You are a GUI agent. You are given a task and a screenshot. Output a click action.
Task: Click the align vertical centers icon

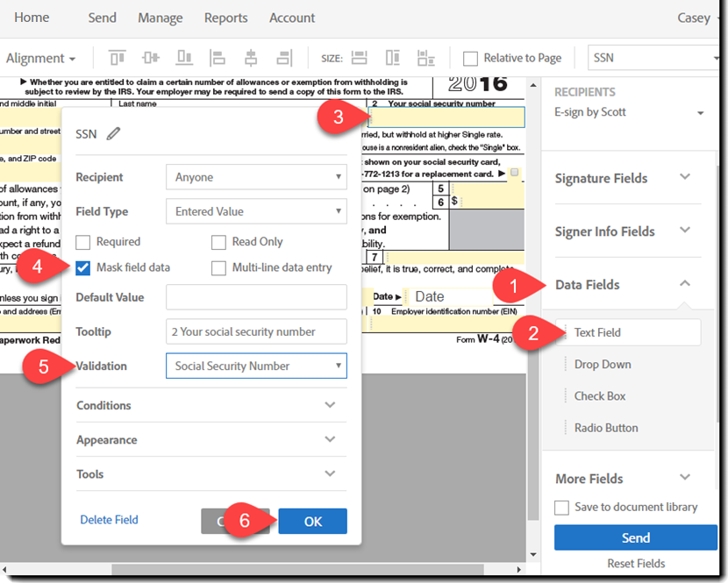click(x=151, y=58)
